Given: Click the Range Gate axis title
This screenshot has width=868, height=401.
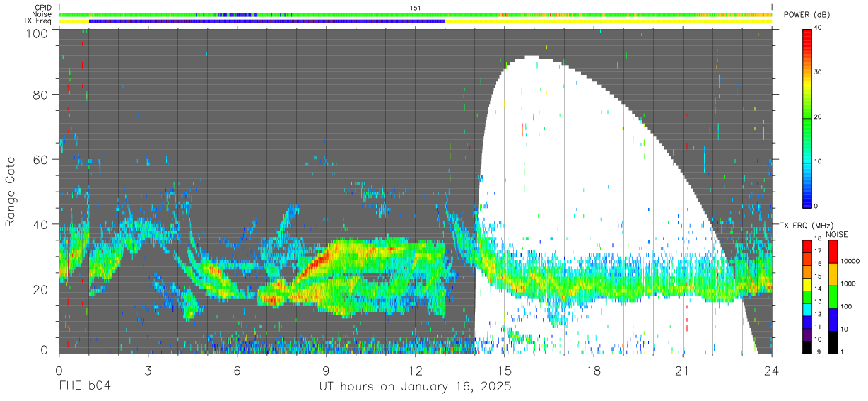Looking at the screenshot, I should pyautogui.click(x=11, y=192).
